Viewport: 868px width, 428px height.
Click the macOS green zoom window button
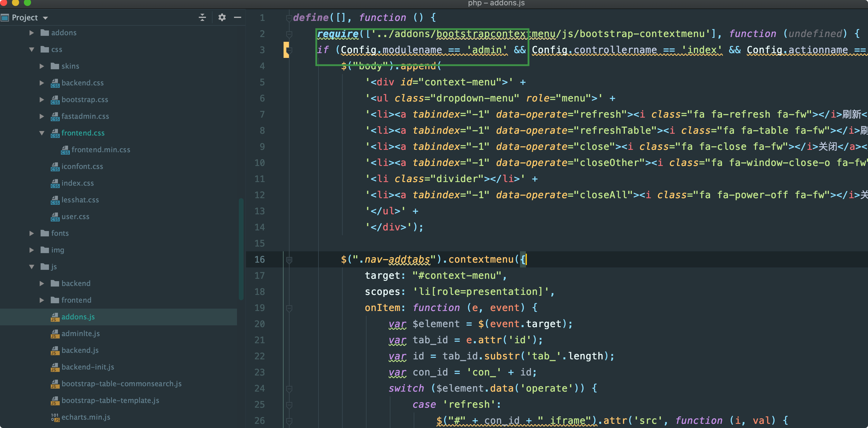point(28,3)
